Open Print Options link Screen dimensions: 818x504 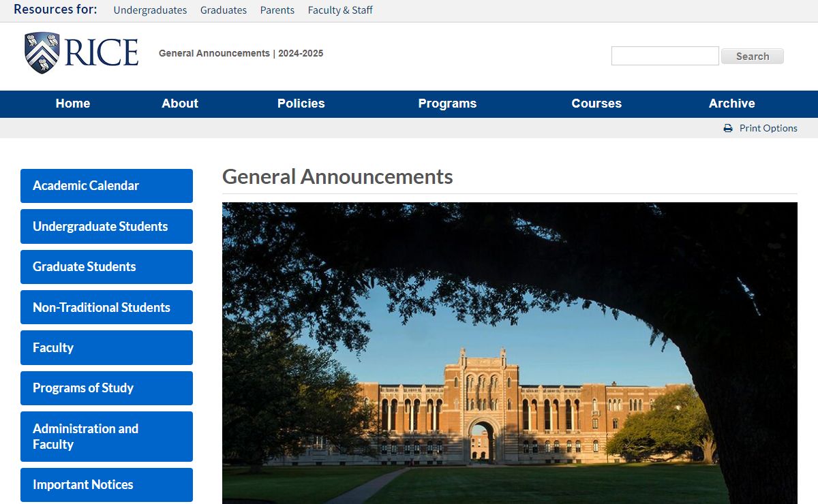point(768,128)
